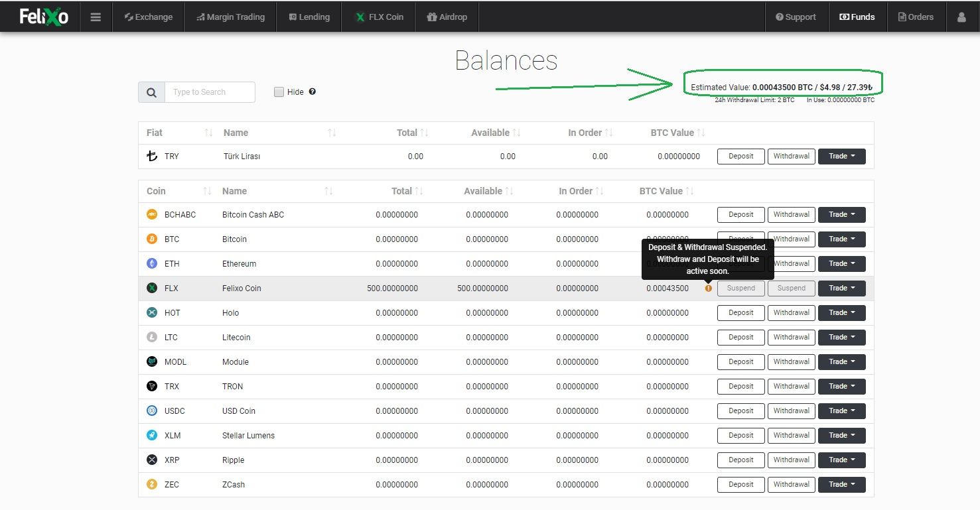This screenshot has height=510, width=980.
Task: Open the FLX Coin page
Action: click(379, 17)
